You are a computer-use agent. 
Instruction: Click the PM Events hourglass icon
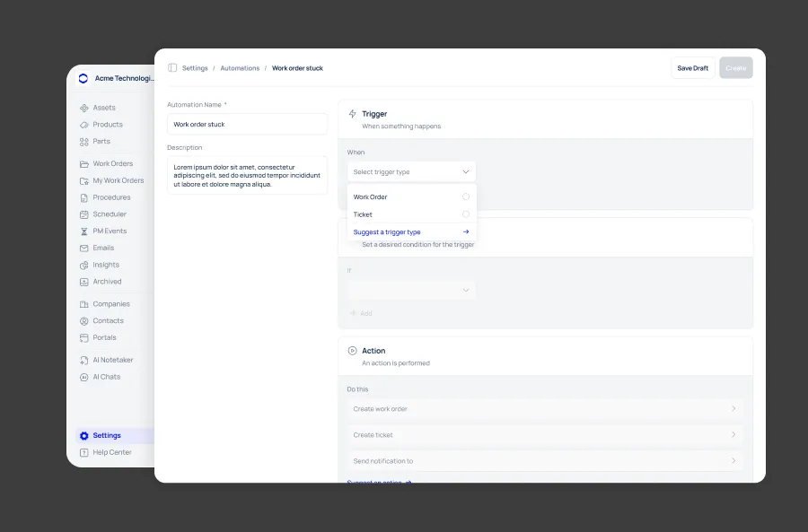pyautogui.click(x=84, y=231)
